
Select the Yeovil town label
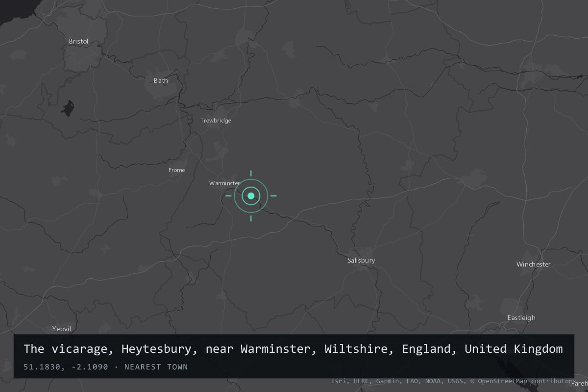pos(62,329)
